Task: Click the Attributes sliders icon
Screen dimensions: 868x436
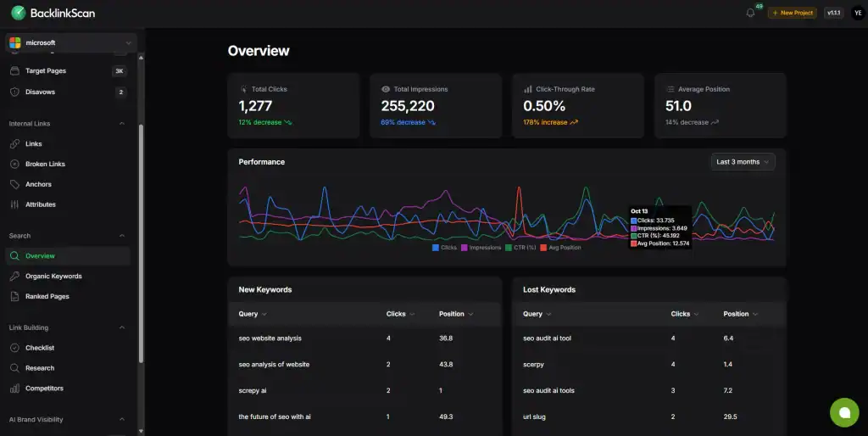Action: pos(15,204)
